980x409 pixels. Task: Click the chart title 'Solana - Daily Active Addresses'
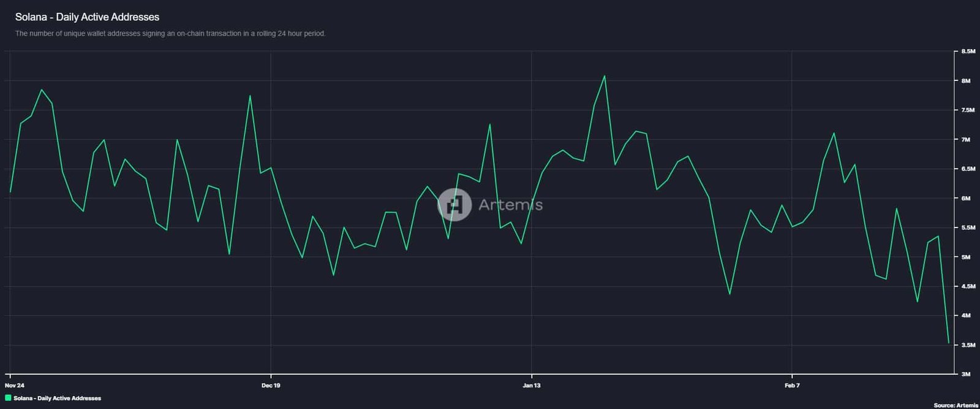coord(87,17)
